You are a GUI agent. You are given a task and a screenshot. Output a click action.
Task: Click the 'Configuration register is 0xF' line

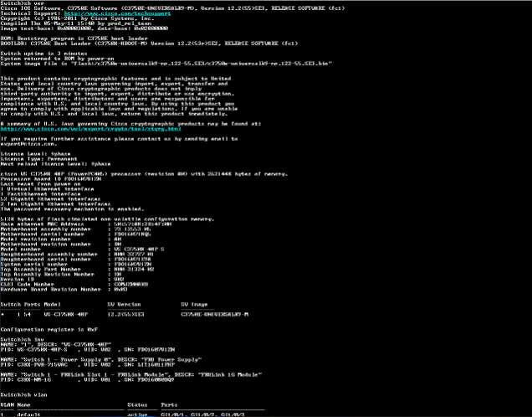[49, 330]
